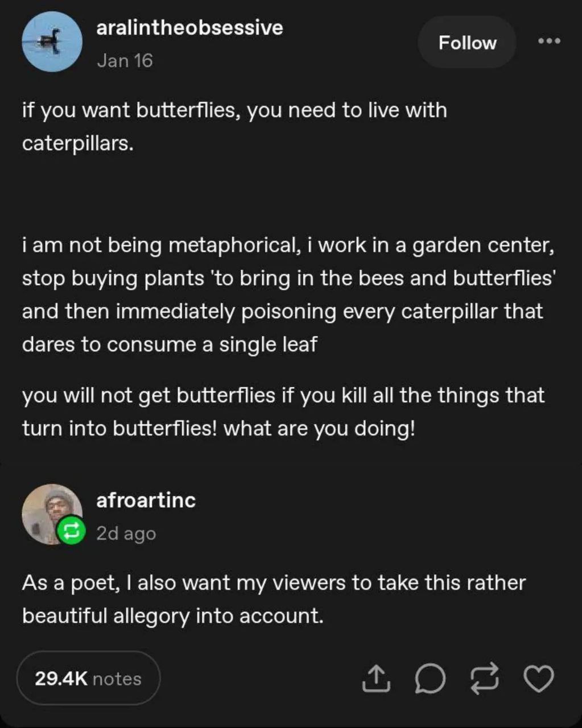Screen dimensions: 582x728
Task: Click afroartinc's "As a poet" comment text
Action: pyautogui.click(x=274, y=599)
